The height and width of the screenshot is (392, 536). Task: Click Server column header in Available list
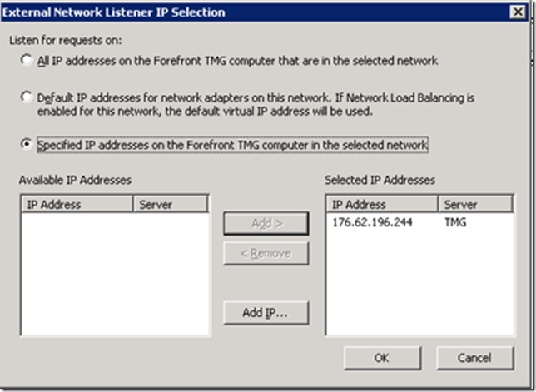coord(169,204)
